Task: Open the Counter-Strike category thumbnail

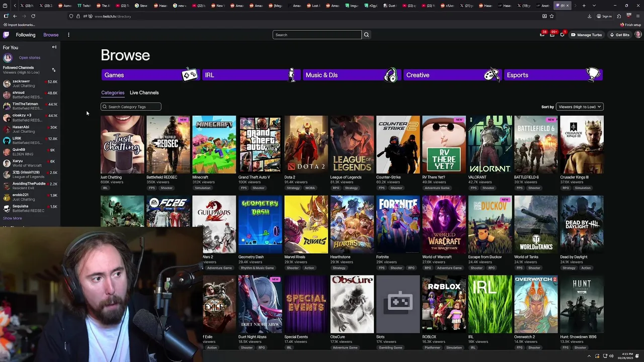Action: tap(398, 145)
